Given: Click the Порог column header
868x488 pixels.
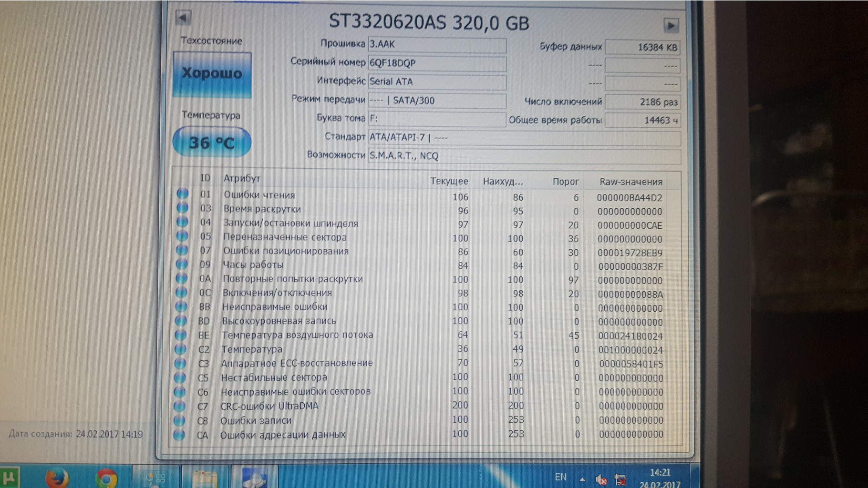Looking at the screenshot, I should click(565, 182).
